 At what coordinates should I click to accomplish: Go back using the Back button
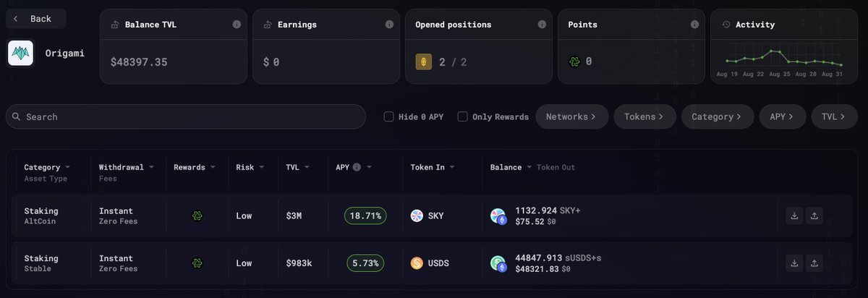tap(35, 18)
